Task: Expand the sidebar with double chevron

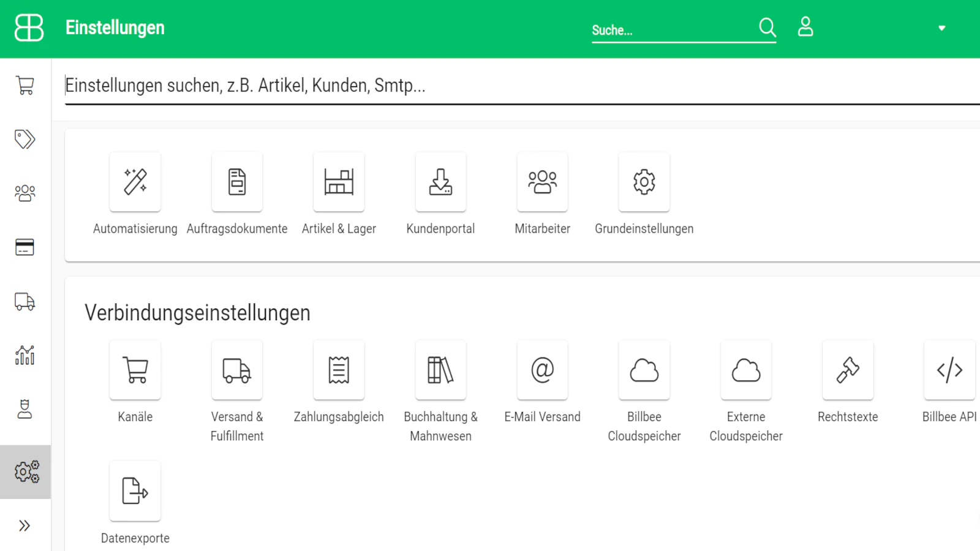Action: 24,525
